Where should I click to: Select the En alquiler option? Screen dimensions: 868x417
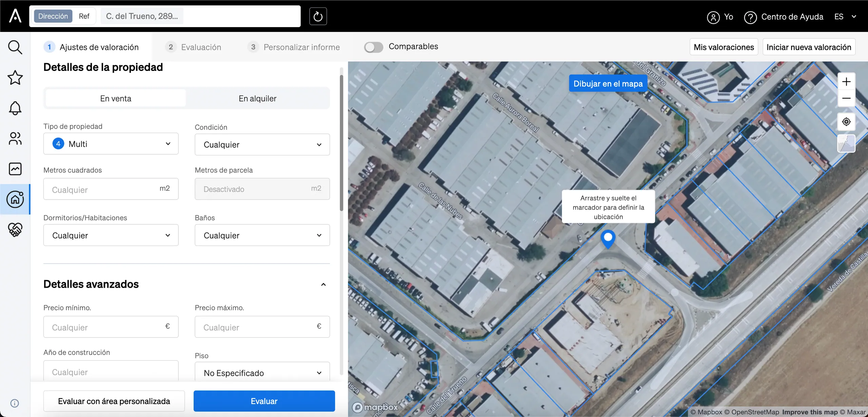(x=257, y=98)
